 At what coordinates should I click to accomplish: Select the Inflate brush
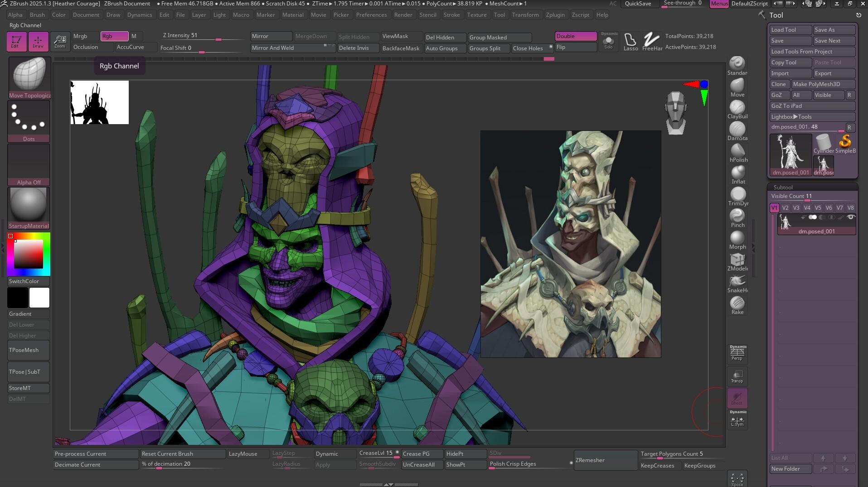[x=737, y=174]
